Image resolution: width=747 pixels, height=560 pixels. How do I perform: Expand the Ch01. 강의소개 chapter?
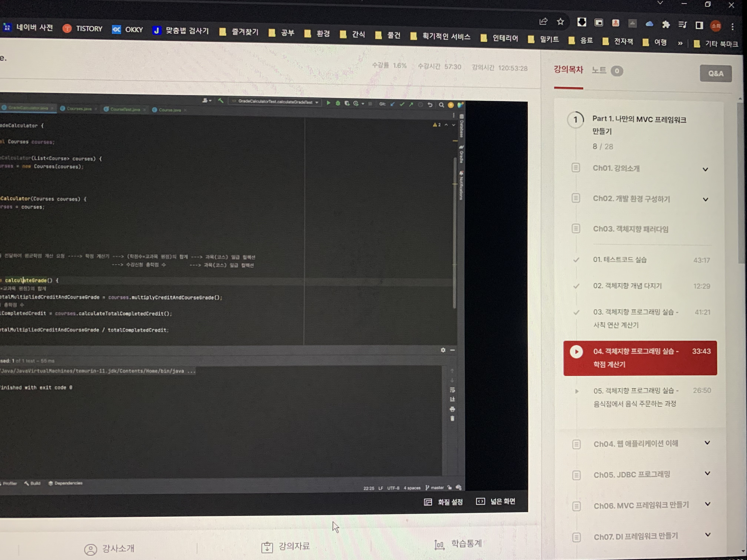[x=705, y=169]
